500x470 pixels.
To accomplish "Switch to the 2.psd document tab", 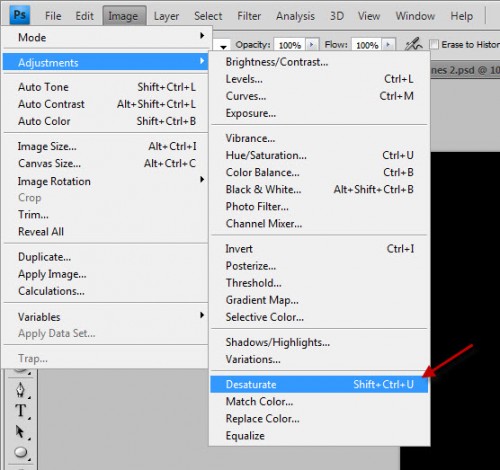I will click(465, 70).
